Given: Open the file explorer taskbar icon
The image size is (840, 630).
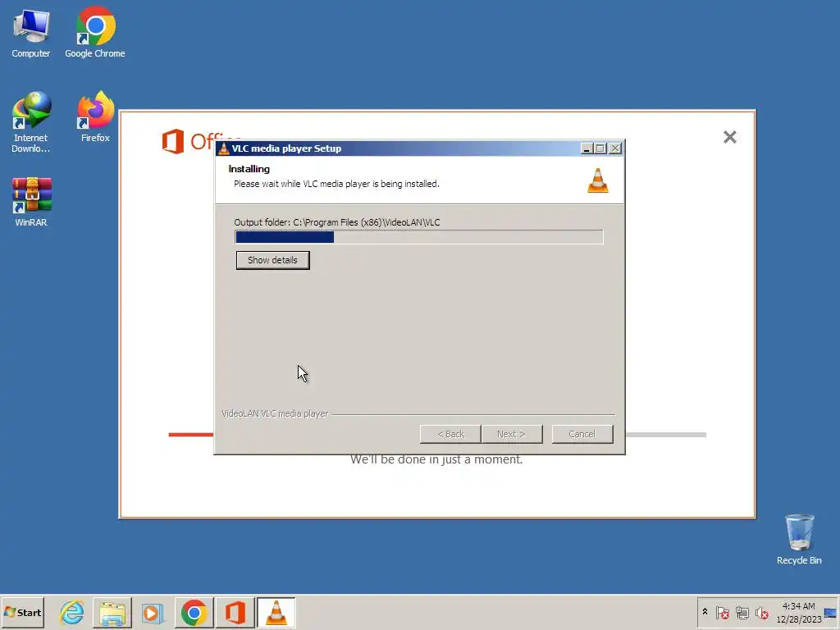Looking at the screenshot, I should click(112, 612).
